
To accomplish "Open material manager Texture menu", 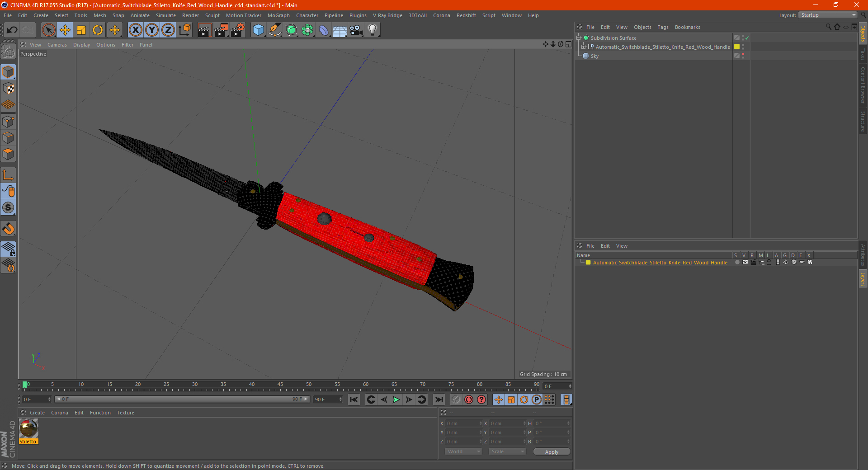I will pos(125,413).
